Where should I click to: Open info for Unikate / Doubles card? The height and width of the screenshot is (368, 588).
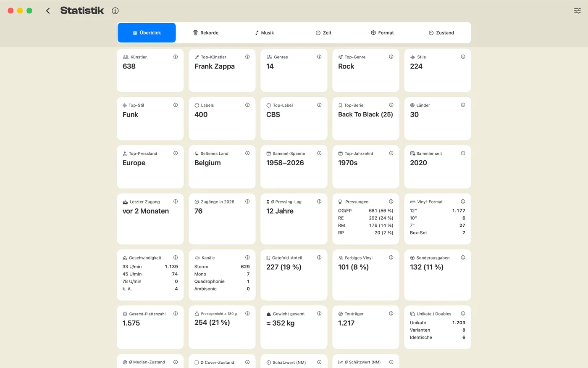[463, 314]
